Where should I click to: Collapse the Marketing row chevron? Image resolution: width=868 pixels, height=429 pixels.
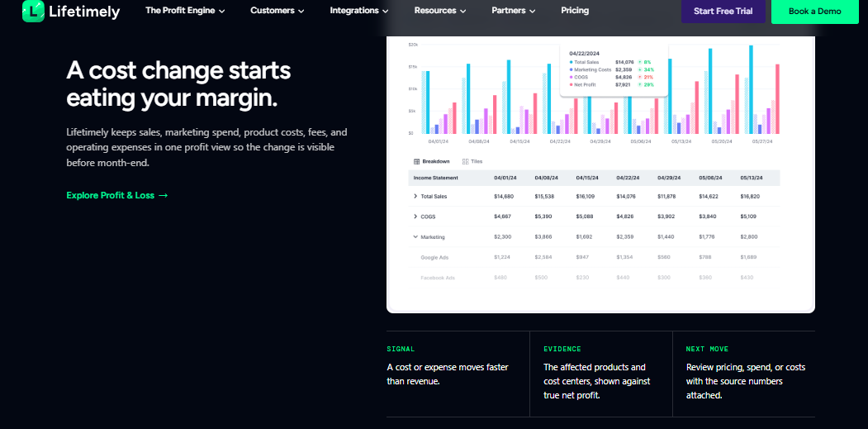click(415, 236)
